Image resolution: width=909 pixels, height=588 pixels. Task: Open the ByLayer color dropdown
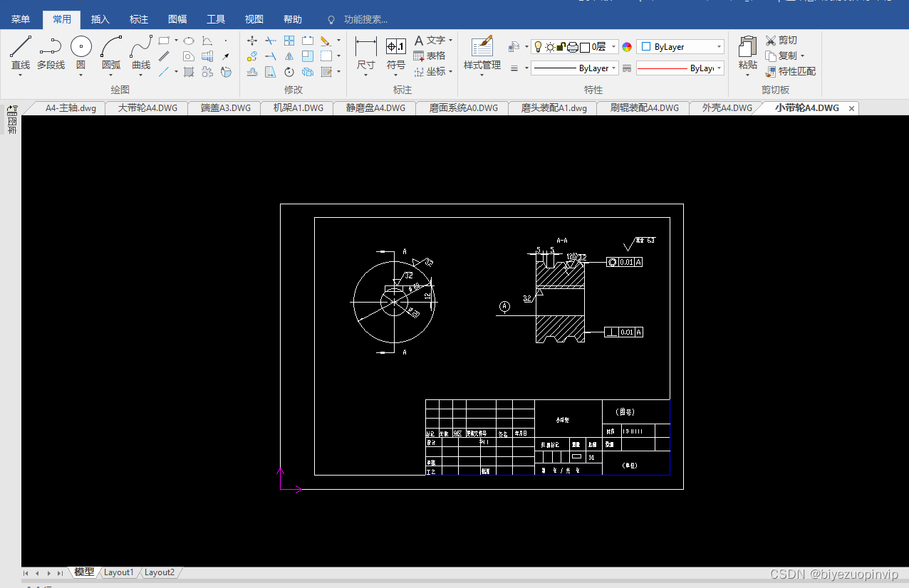coord(680,47)
